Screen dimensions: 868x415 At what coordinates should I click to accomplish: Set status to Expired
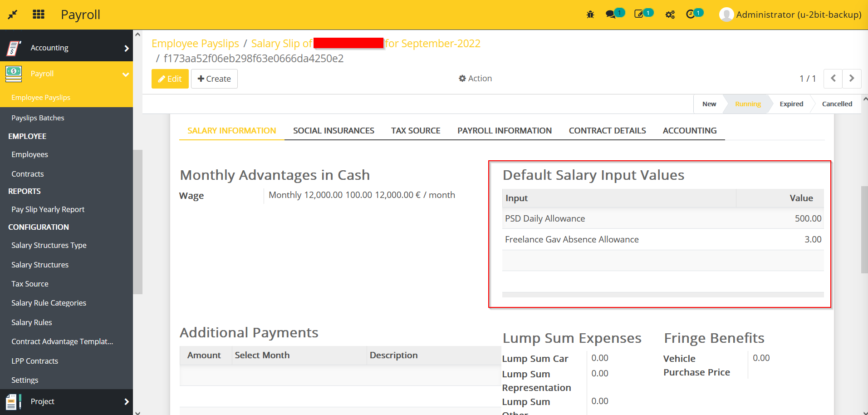791,104
